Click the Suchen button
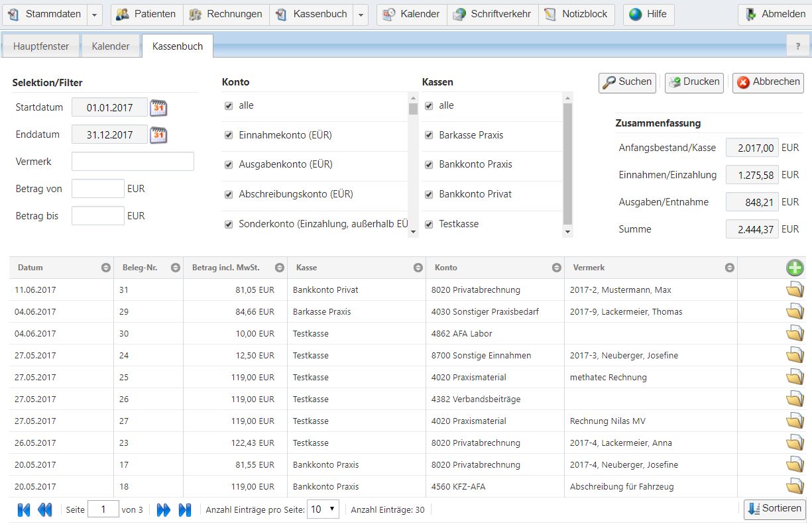812x526 pixels. click(628, 82)
